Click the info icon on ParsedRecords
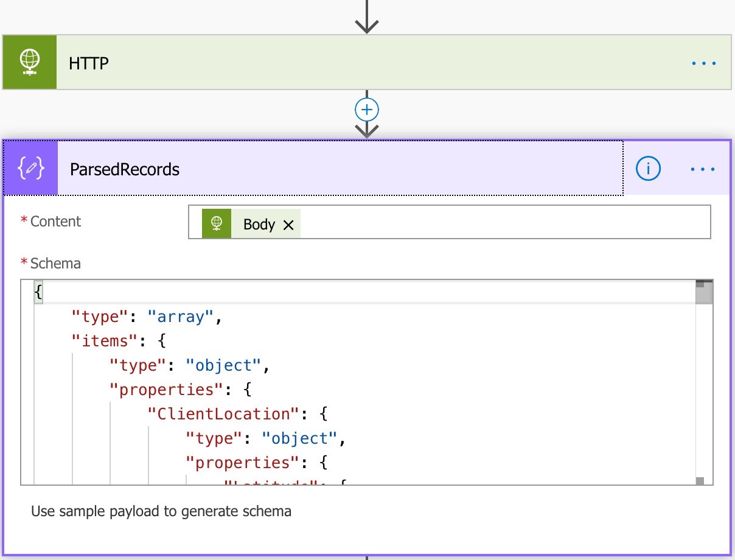735x560 pixels. coord(648,169)
